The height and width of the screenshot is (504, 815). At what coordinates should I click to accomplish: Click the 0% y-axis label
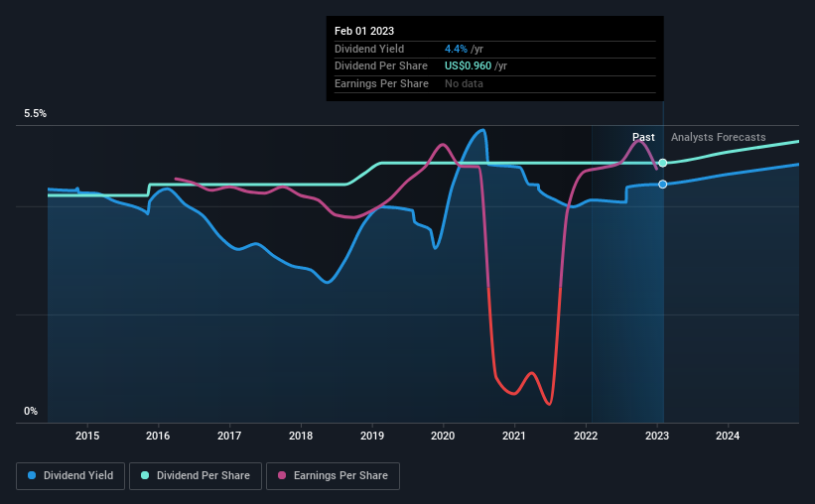pos(31,412)
